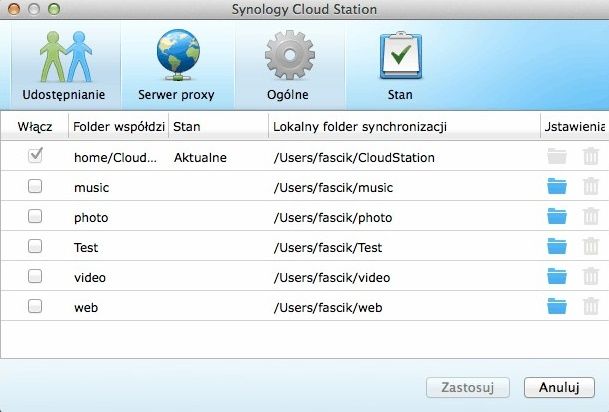Toggle the home/Cloud... sync checkbox

(x=35, y=156)
